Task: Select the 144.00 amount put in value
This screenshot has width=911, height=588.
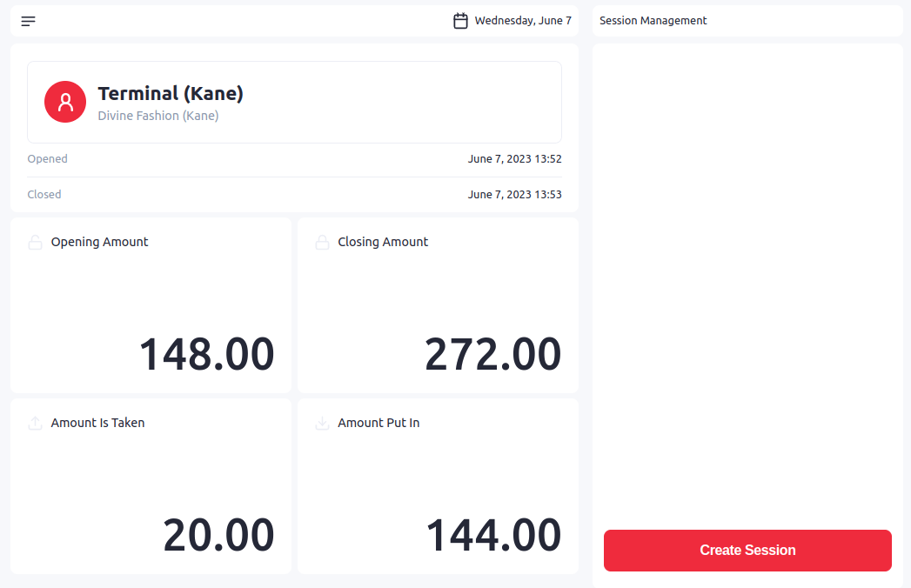Action: (x=493, y=535)
